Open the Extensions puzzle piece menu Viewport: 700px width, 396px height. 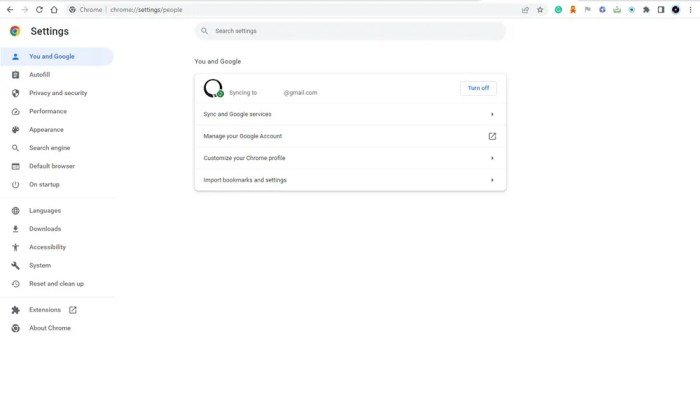(646, 9)
